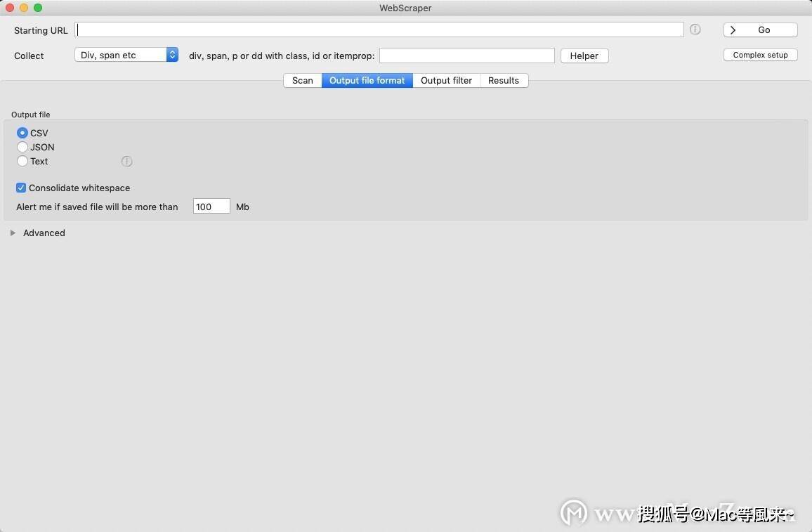Switch to the Results tab
The height and width of the screenshot is (532, 812).
click(x=504, y=80)
